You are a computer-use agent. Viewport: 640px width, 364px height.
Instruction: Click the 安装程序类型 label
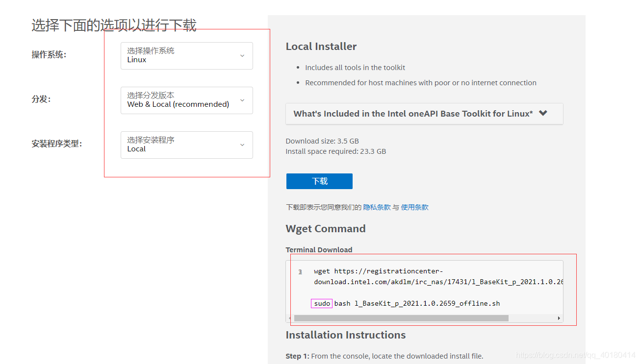[x=57, y=144]
